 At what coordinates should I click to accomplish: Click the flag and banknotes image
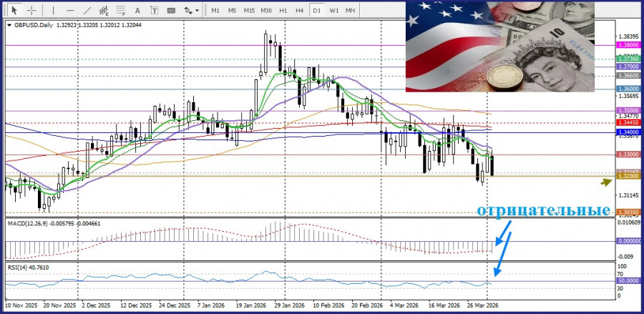pyautogui.click(x=500, y=46)
